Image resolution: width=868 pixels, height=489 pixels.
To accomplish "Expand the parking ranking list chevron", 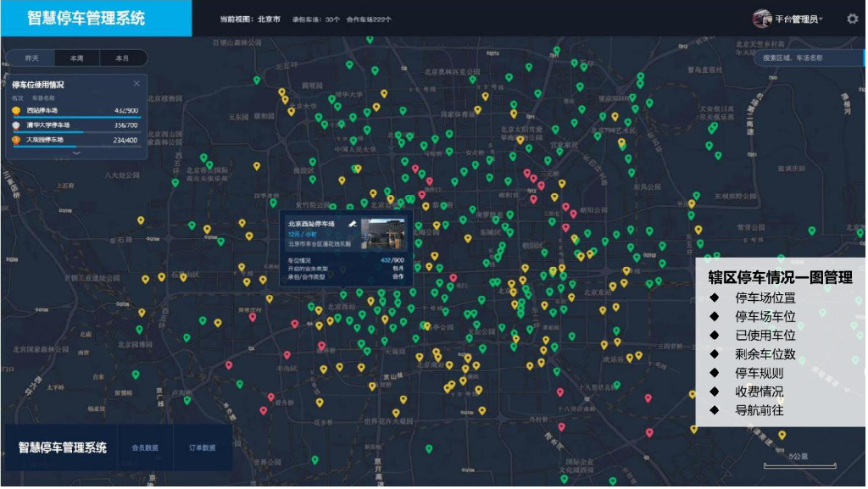I will point(76,153).
